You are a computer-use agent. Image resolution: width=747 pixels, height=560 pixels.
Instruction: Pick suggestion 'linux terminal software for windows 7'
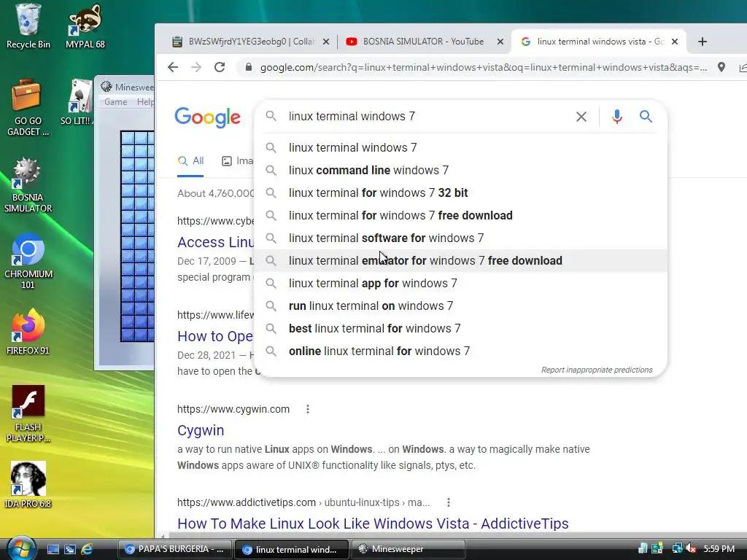pos(461,238)
